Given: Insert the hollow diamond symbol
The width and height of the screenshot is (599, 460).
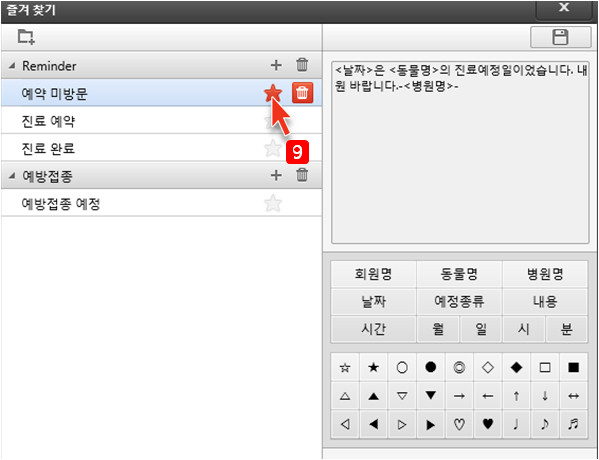Looking at the screenshot, I should pos(488,368).
